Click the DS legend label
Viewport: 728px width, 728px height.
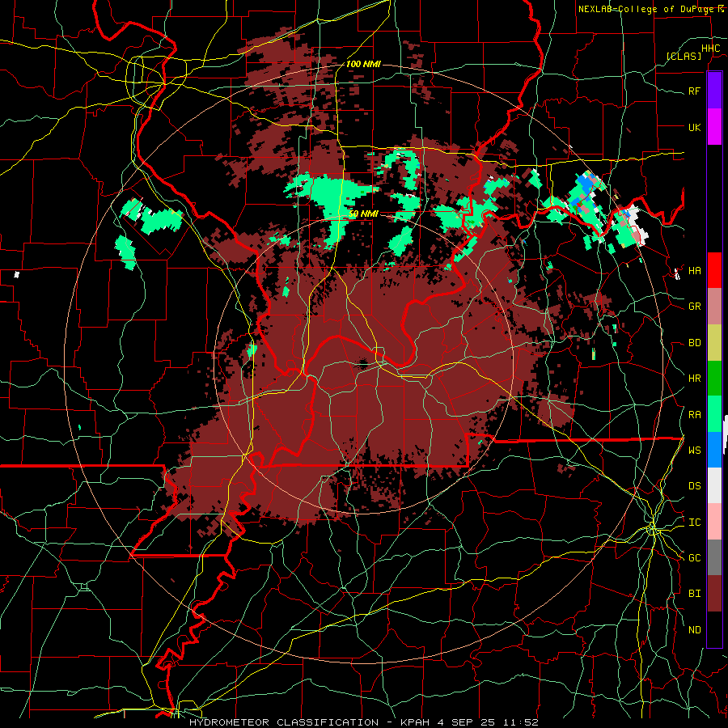click(x=694, y=486)
